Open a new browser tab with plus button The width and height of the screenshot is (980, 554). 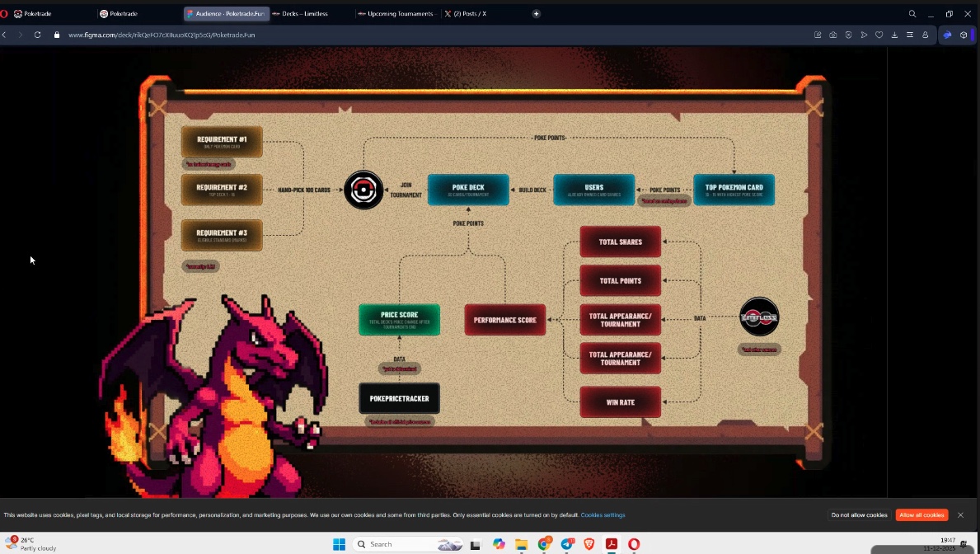tap(537, 14)
